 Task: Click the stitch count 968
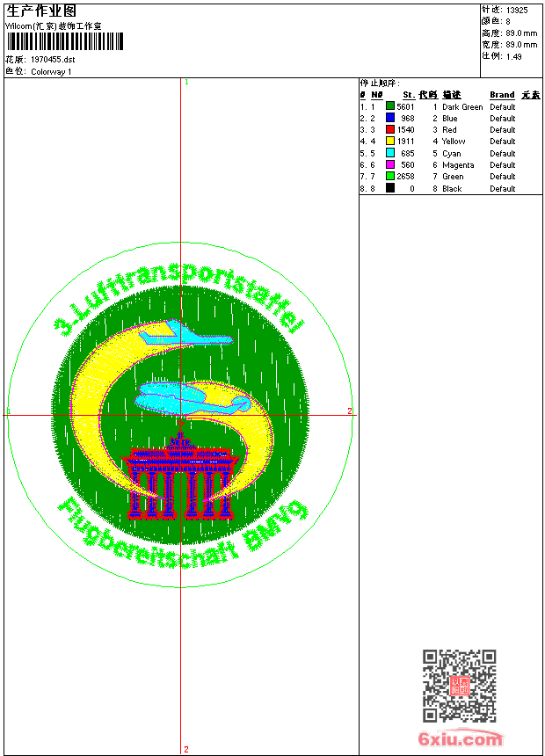408,118
